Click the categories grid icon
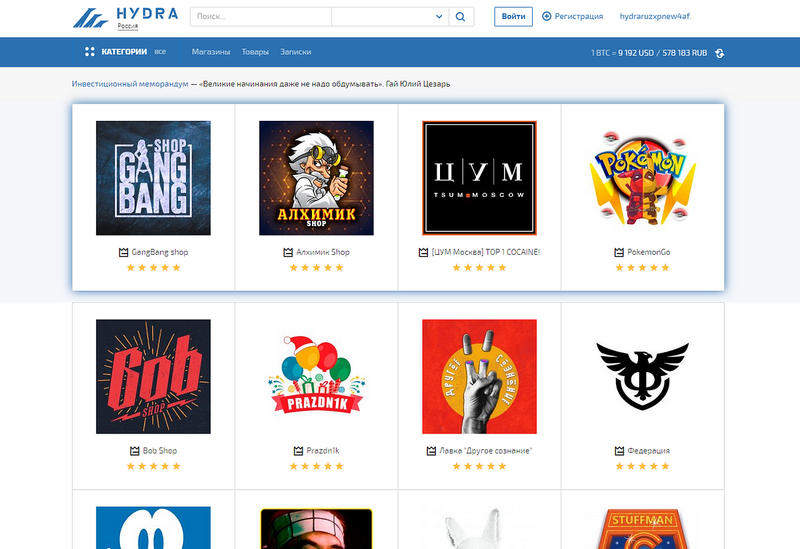 click(x=90, y=52)
